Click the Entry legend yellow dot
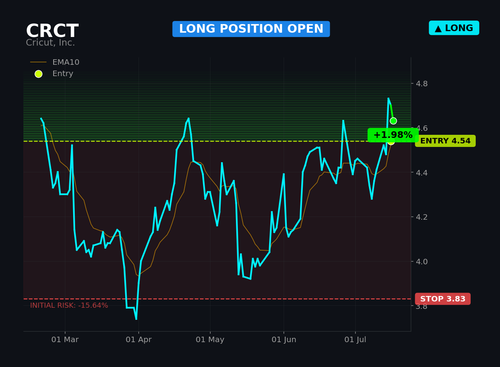 [x=39, y=74]
